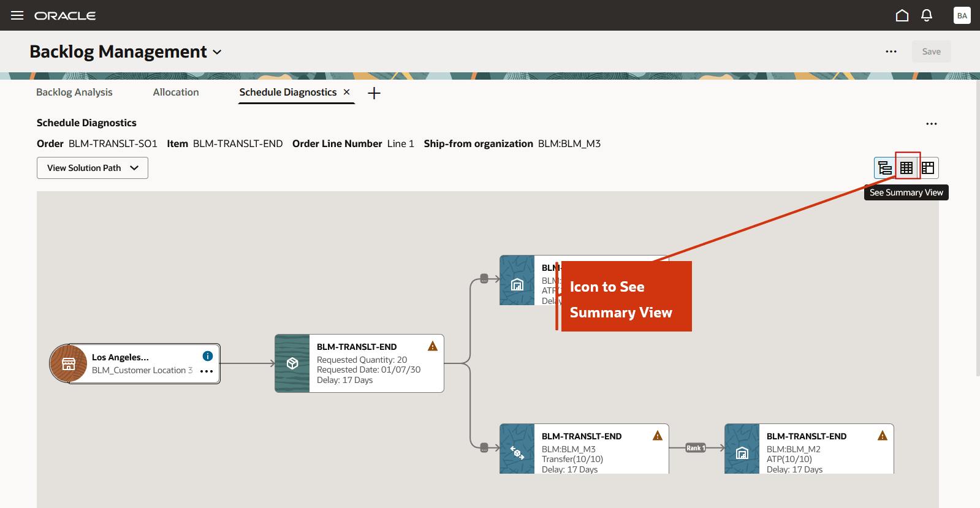This screenshot has height=508, width=980.
Task: Open the BA user profile avatar
Action: (x=962, y=15)
